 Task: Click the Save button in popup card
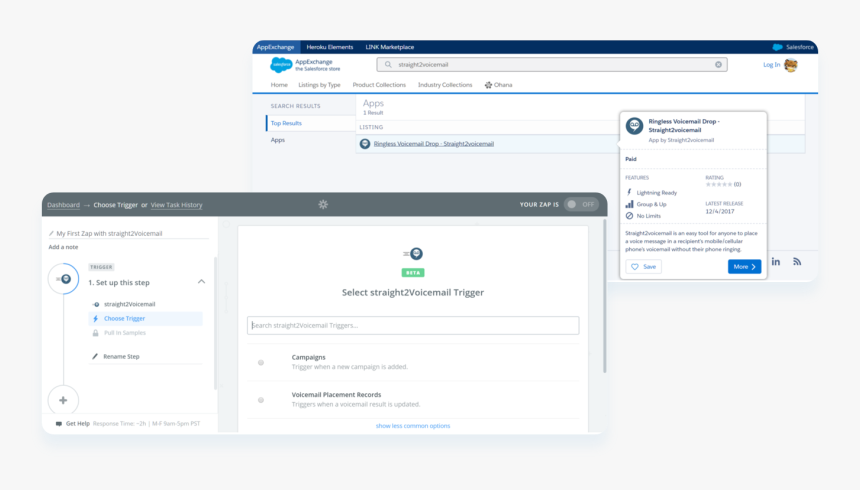coord(643,267)
